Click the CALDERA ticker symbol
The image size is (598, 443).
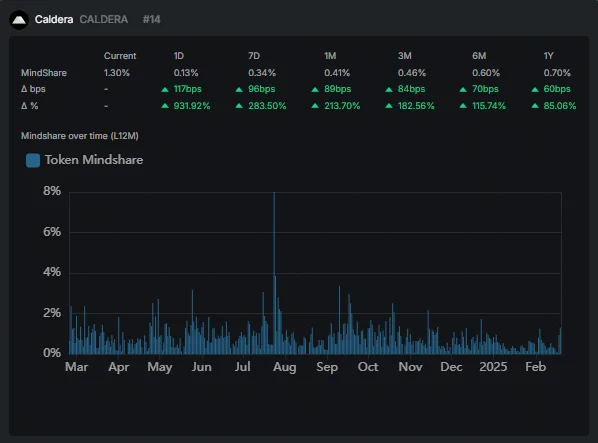tap(104, 19)
